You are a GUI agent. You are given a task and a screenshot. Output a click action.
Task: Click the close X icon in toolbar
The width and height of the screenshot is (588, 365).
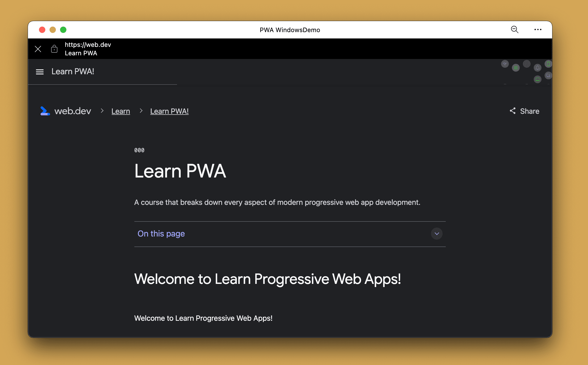coord(37,49)
